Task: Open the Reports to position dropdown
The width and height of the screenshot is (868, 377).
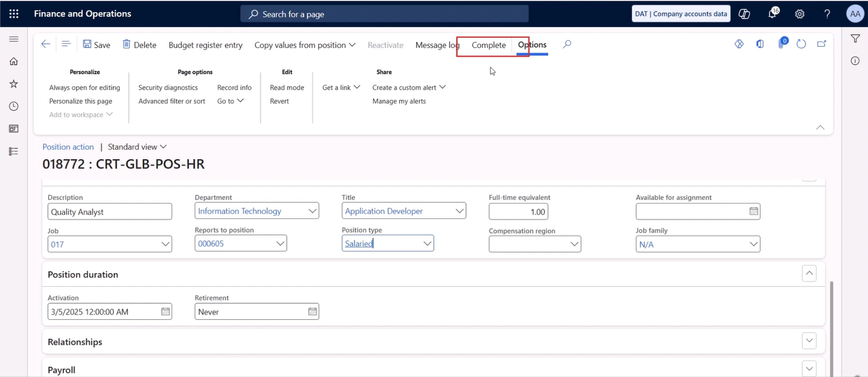Action: (280, 244)
